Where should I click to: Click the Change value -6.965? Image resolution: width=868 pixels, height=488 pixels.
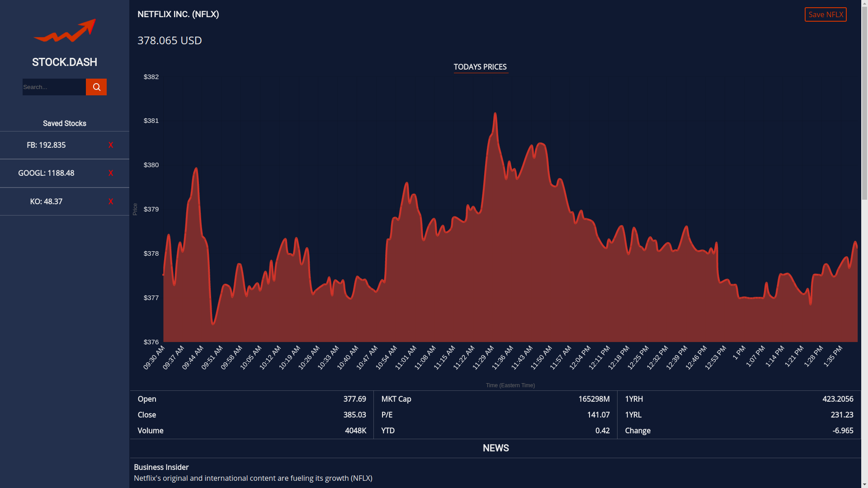(x=843, y=431)
